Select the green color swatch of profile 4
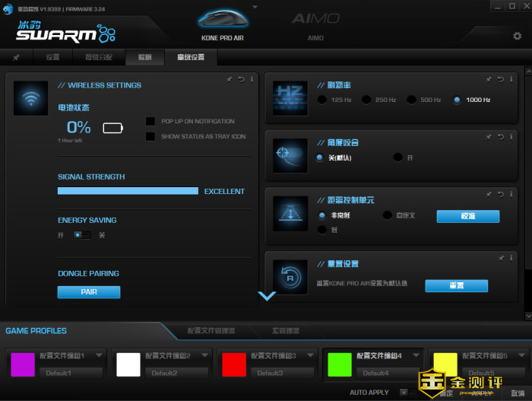 point(340,364)
